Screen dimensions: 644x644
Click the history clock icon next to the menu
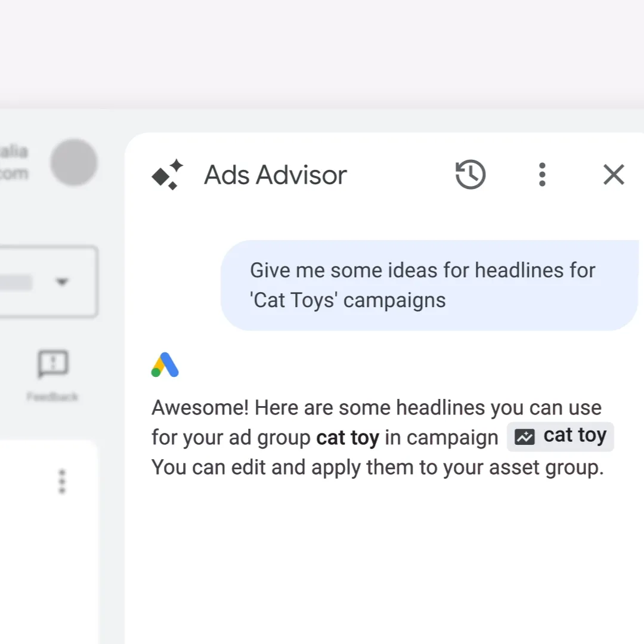tap(470, 175)
